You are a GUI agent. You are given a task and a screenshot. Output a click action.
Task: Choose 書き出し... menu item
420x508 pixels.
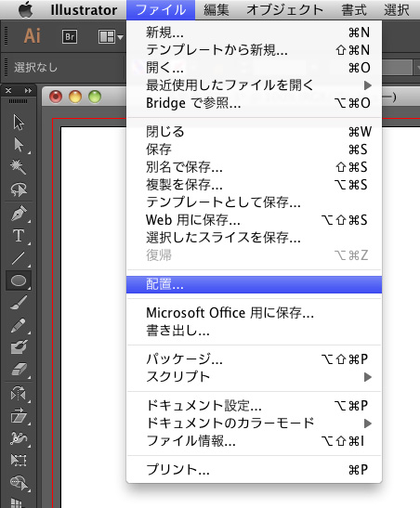(x=254, y=331)
